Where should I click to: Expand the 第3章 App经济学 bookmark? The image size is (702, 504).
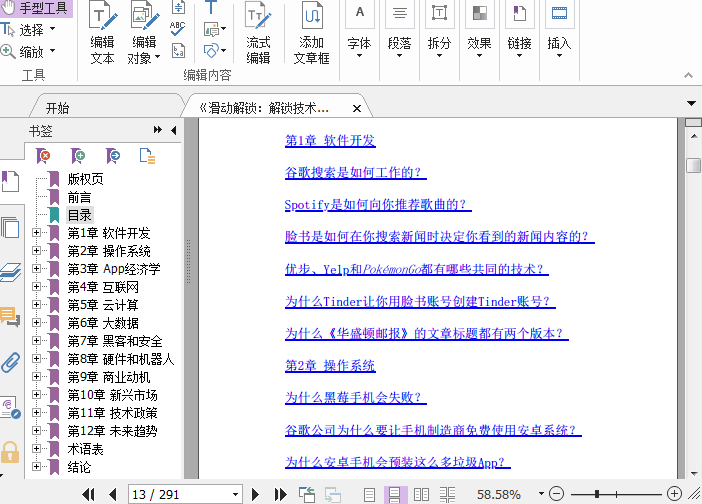(37, 268)
